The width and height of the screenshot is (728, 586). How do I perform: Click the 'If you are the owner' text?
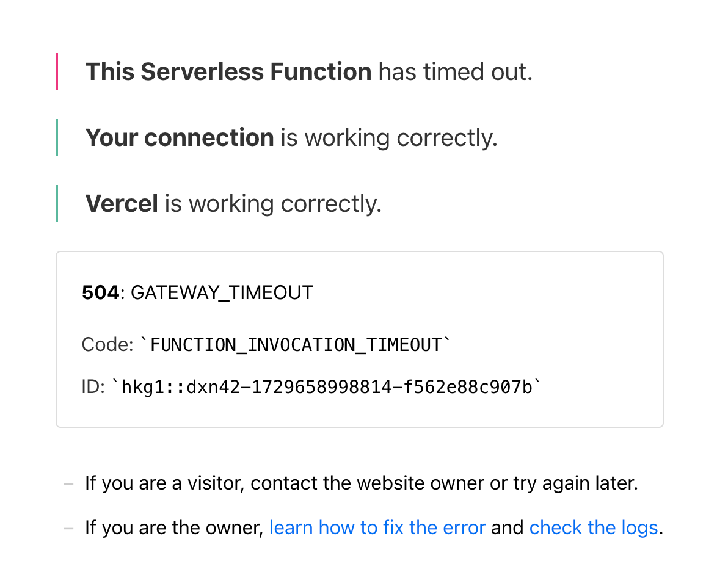[x=174, y=528]
